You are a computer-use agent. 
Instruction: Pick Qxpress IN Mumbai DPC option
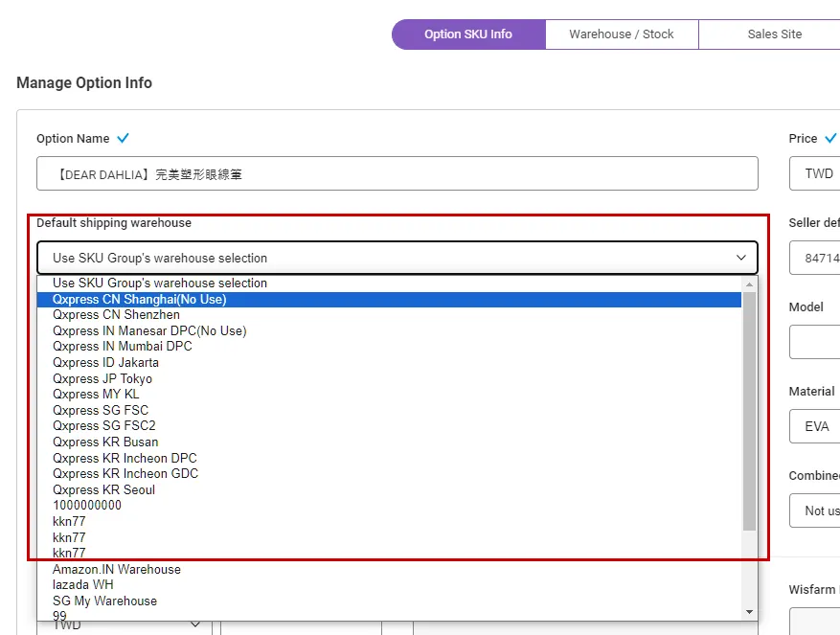point(389,346)
